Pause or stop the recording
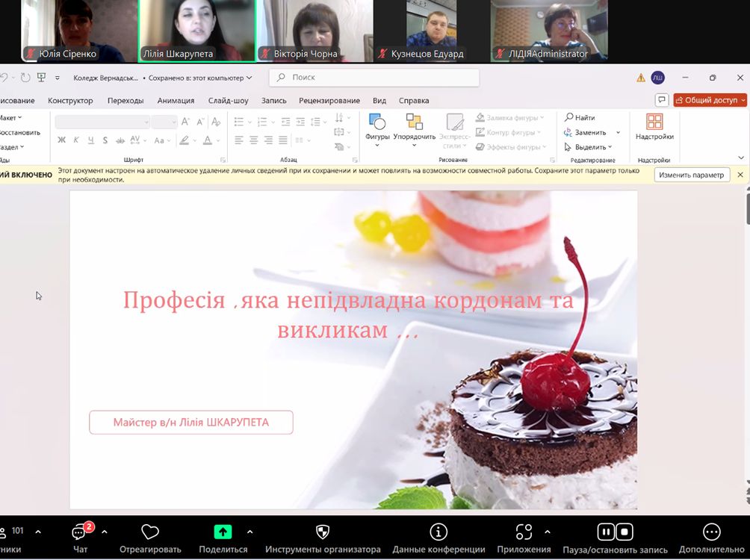The image size is (750, 560). (x=615, y=532)
